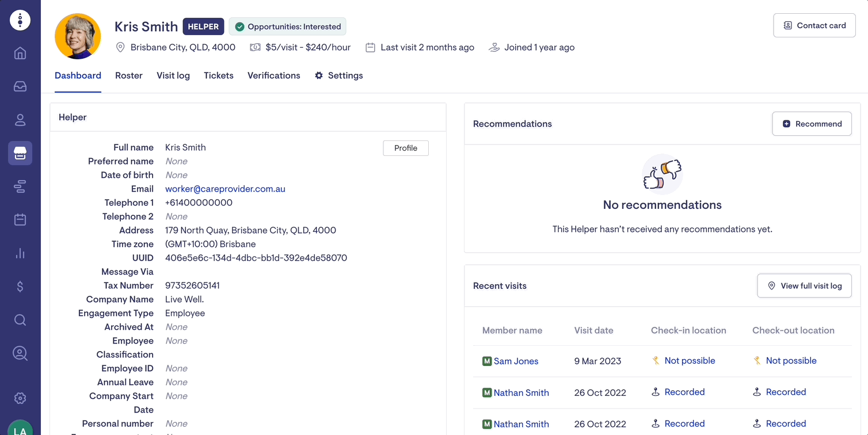Viewport: 868px width, 435px height.
Task: Select the highlighted storefront sidebar icon
Action: coord(20,153)
